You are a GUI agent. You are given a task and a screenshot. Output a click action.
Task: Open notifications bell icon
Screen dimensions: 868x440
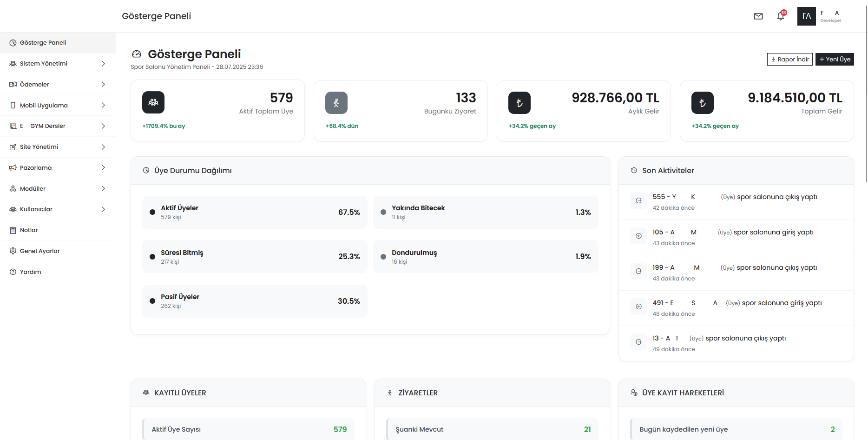pyautogui.click(x=781, y=16)
